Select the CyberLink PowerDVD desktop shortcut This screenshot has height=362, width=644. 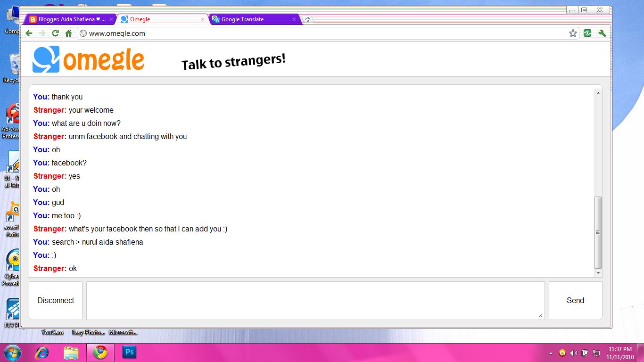click(x=12, y=268)
